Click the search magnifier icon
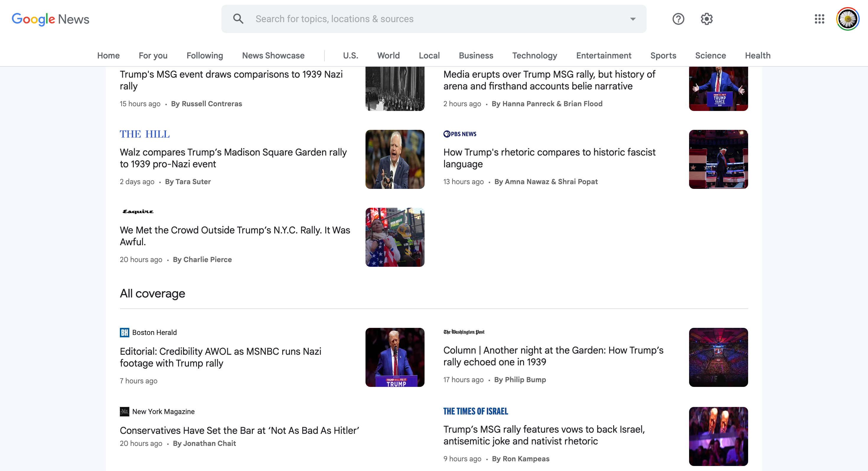Screen dimensions: 868x471 coord(238,19)
